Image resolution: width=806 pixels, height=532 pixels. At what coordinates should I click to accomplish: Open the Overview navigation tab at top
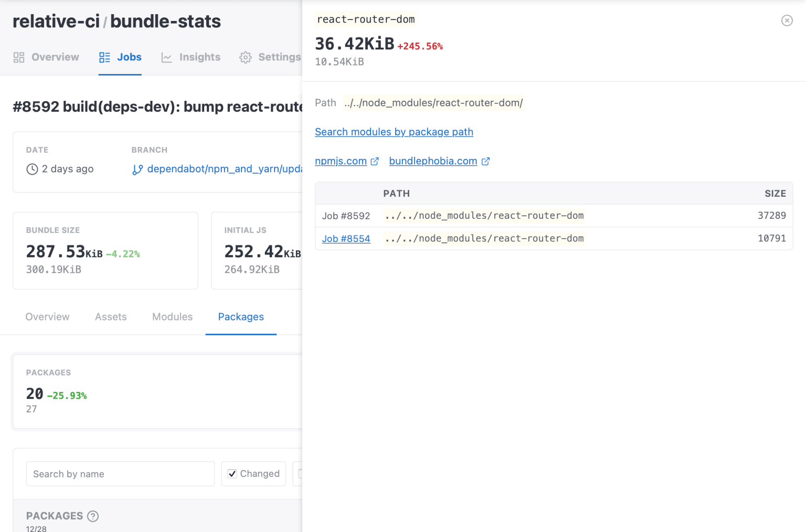point(46,57)
